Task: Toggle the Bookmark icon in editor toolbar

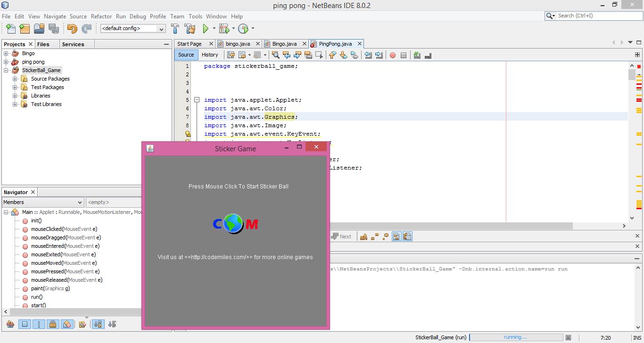Action: point(355,55)
